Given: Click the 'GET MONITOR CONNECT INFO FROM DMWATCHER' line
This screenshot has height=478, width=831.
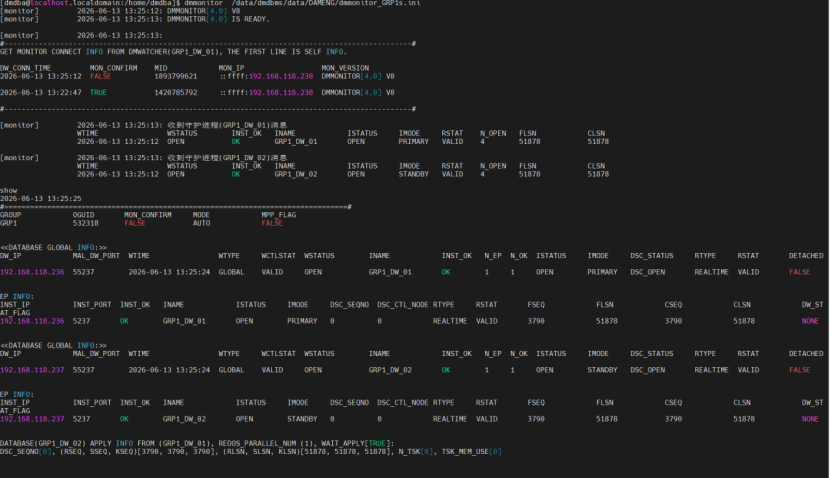Looking at the screenshot, I should [x=173, y=52].
